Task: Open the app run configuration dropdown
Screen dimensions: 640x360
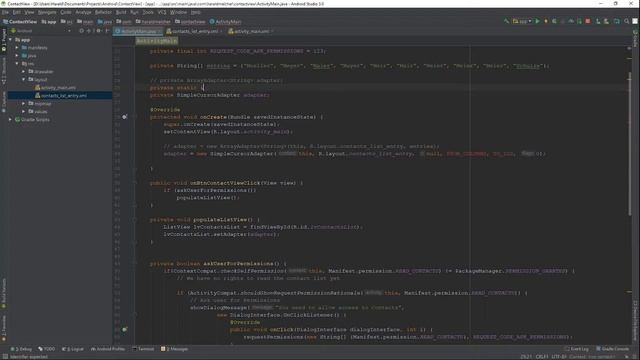Action: (522, 21)
